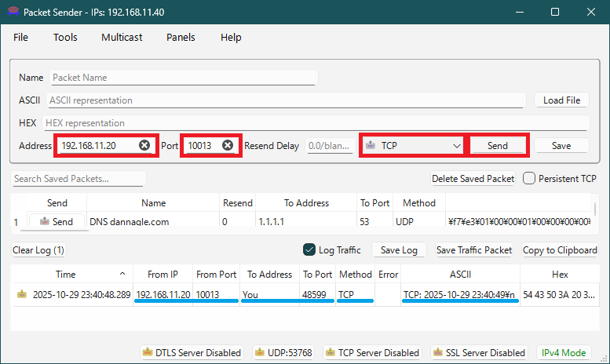Click the UDP:53768 server status button
The height and width of the screenshot is (364, 610).
(282, 352)
